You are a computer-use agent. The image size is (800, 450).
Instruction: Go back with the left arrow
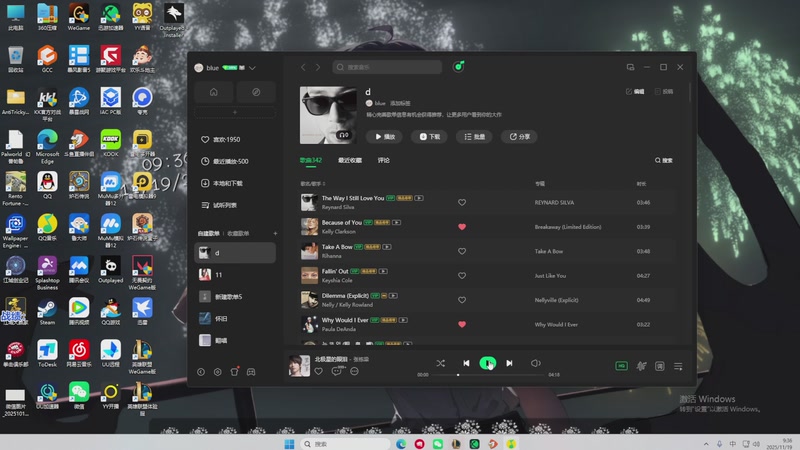click(303, 67)
